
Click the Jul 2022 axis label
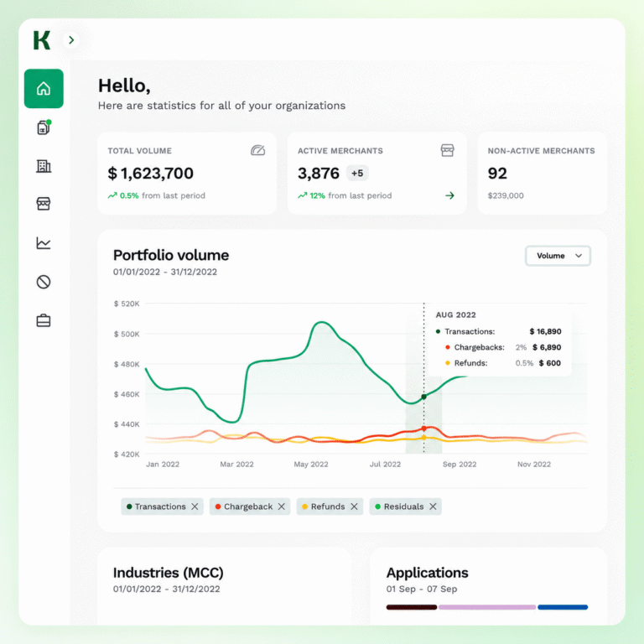pos(385,464)
